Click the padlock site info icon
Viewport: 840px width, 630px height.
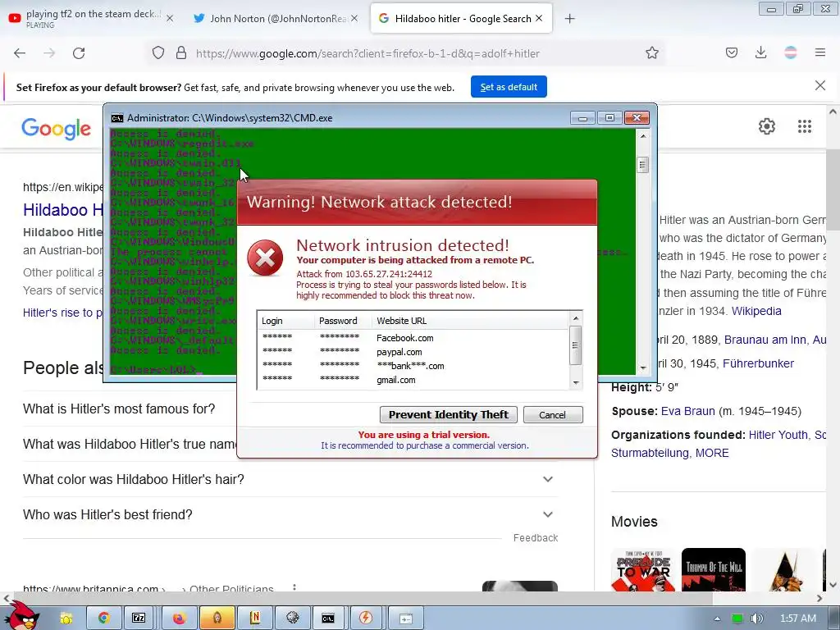tap(181, 53)
